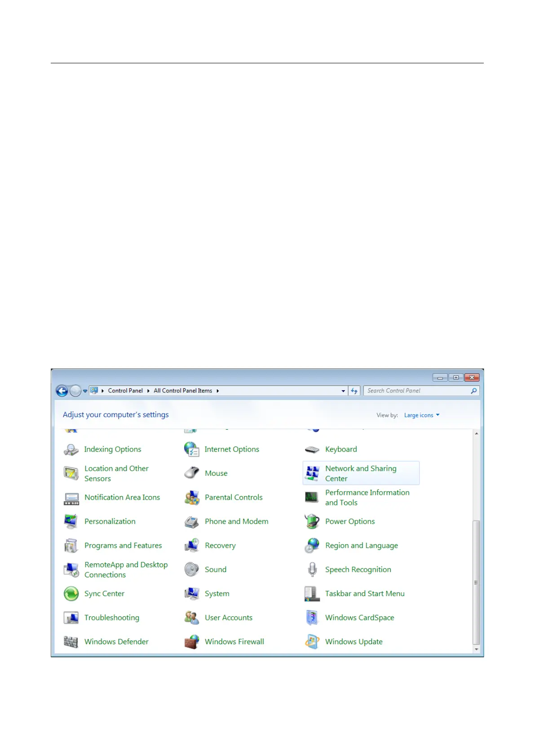Expand the address bar history dropdown arrow
The height and width of the screenshot is (756, 535).
344,391
